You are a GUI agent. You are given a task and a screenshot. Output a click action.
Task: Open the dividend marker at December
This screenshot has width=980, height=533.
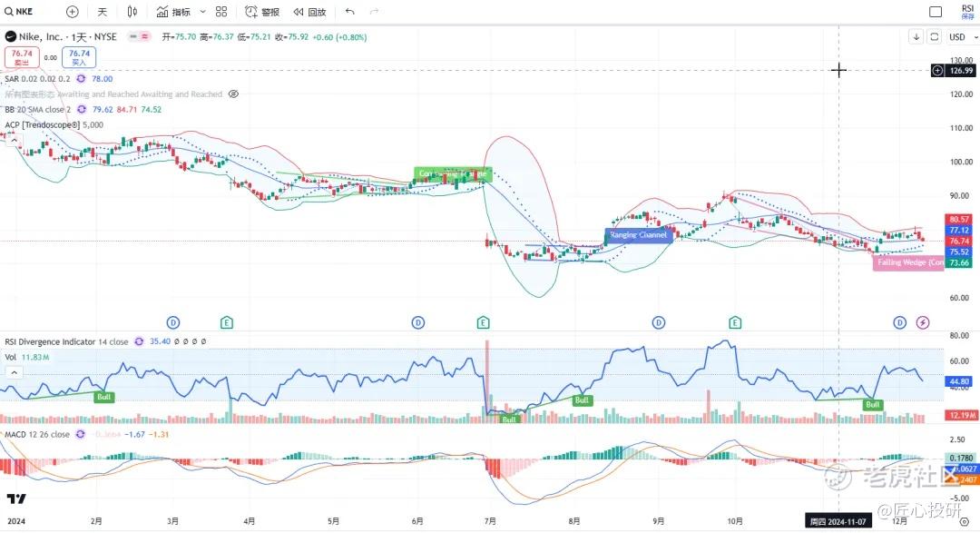[x=899, y=323]
